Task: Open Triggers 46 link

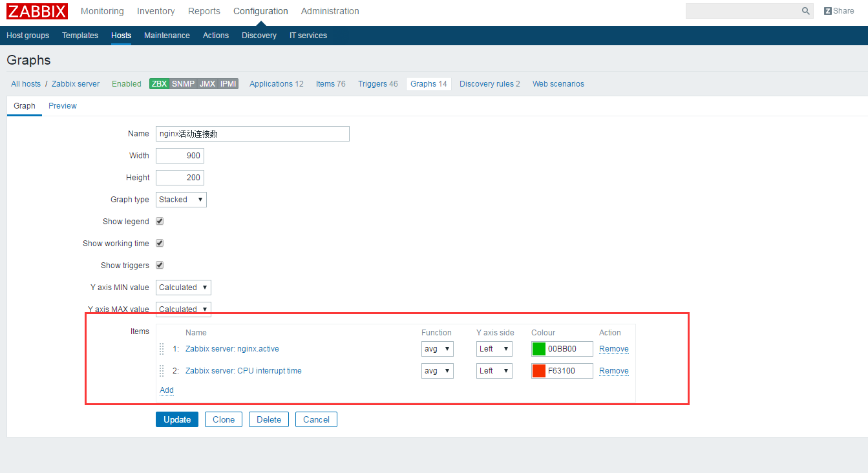Action: click(378, 84)
